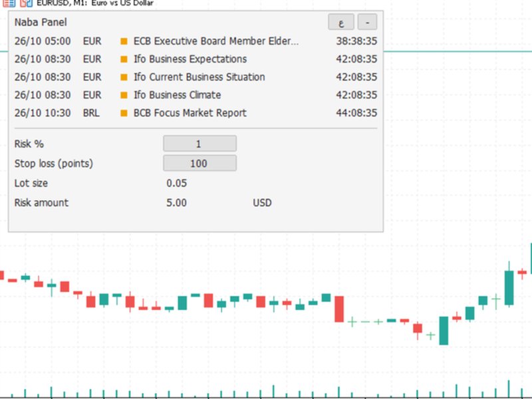Click the orange marker beside BCB Focus Market Report
The height and width of the screenshot is (399, 532).
pyautogui.click(x=124, y=113)
